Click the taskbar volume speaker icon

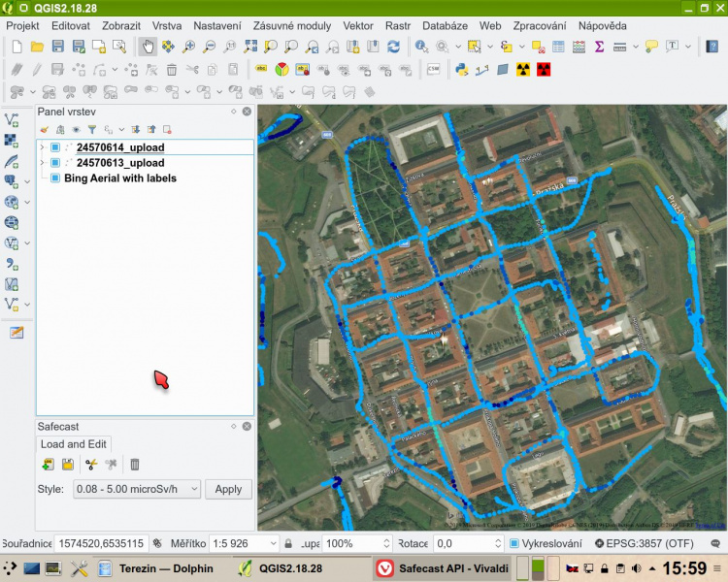click(636, 568)
